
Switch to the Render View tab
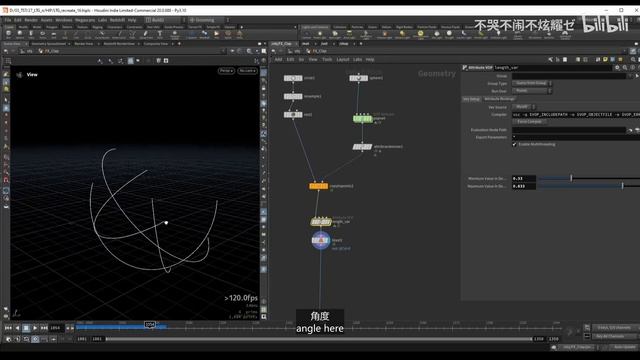pos(84,44)
